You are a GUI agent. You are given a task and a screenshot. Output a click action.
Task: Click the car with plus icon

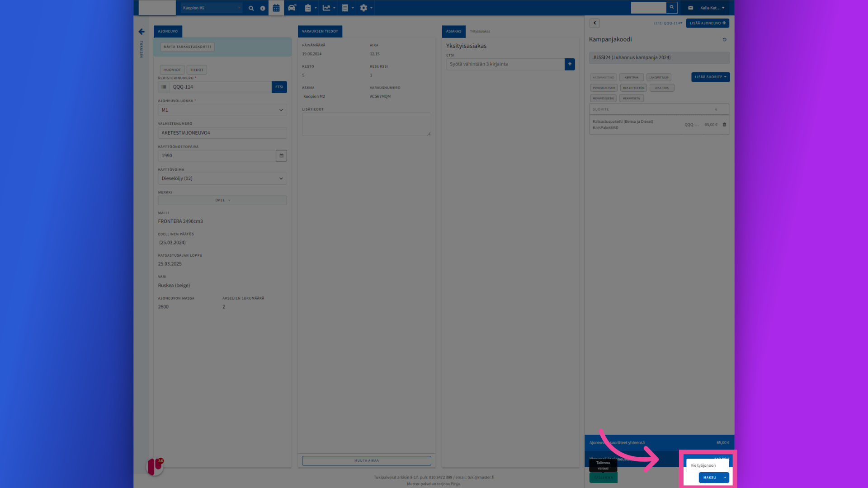point(292,8)
